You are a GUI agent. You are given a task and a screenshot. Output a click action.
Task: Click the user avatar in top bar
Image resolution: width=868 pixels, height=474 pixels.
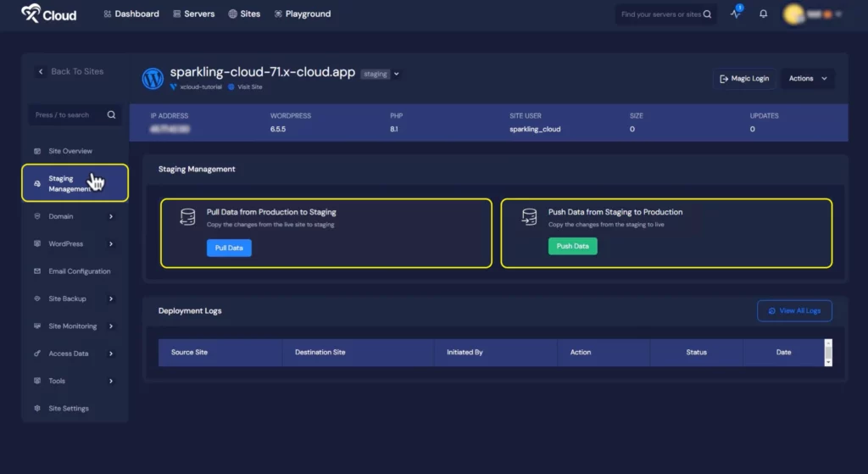coord(793,14)
